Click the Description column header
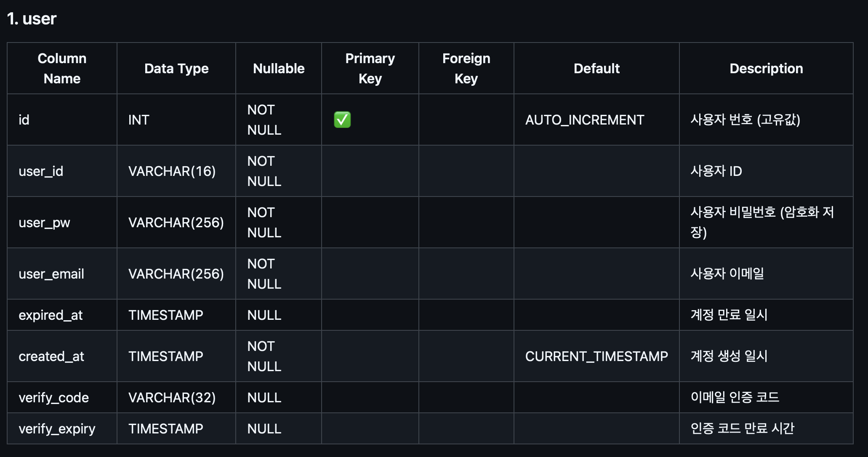 point(766,69)
